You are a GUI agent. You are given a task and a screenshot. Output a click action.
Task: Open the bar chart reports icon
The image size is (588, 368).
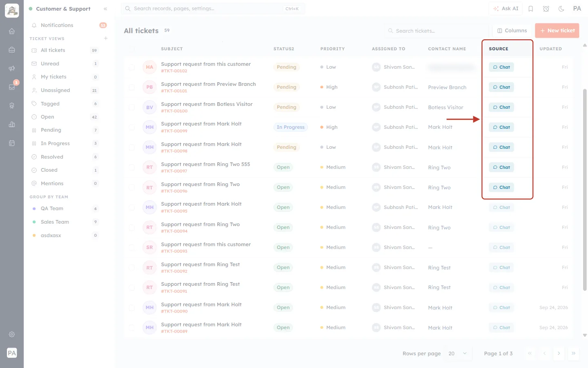(x=12, y=124)
